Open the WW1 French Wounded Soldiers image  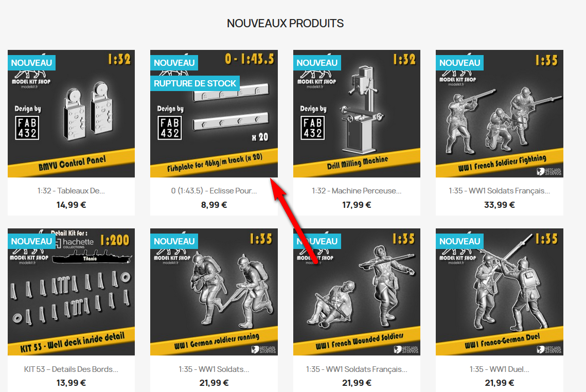(x=357, y=292)
